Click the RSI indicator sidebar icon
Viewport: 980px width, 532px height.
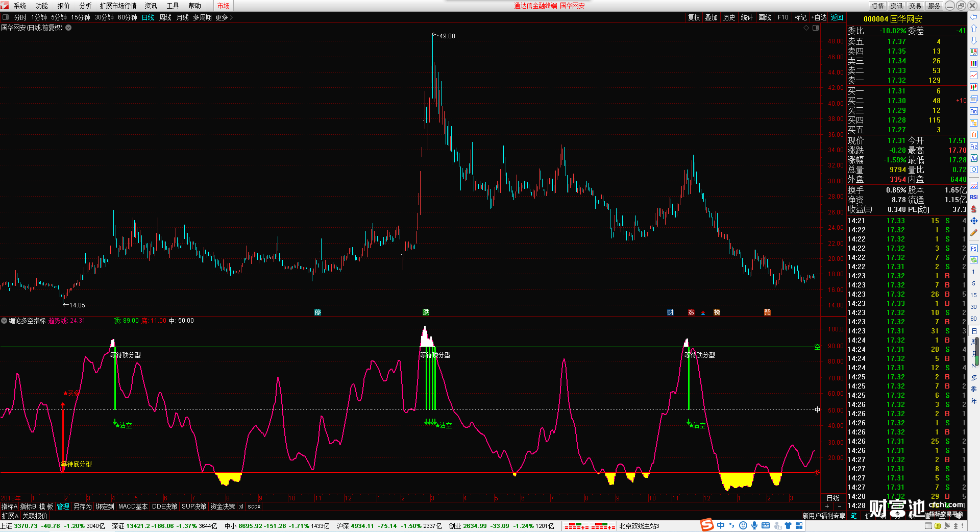[974, 198]
